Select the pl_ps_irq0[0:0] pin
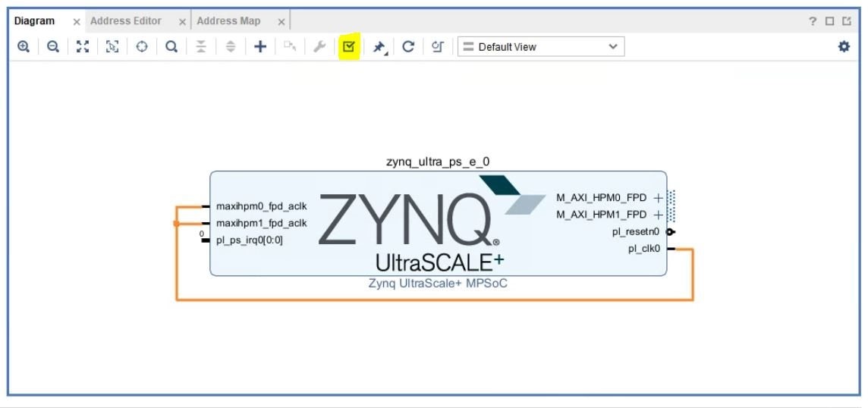Screen dimensions: 868x408 tap(250, 240)
